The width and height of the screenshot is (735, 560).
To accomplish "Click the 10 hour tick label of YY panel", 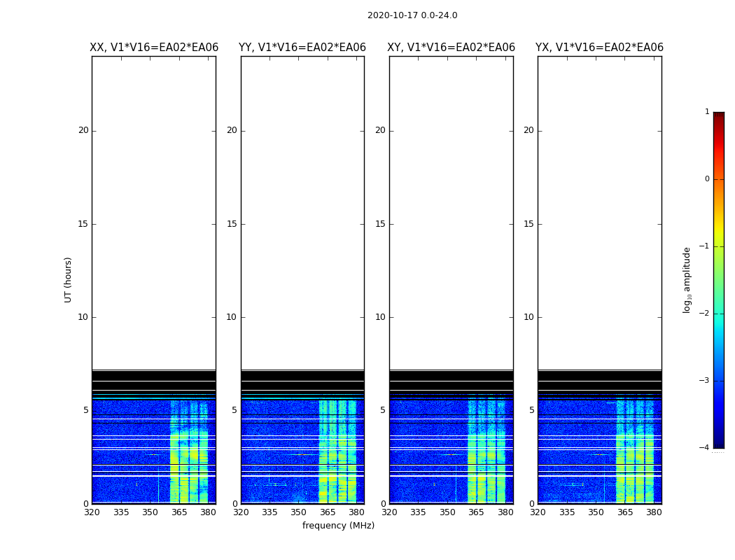I will click(x=231, y=317).
